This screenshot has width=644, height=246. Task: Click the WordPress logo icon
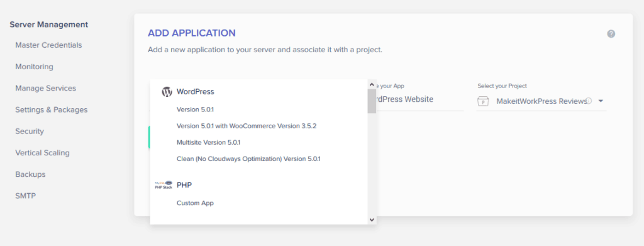tap(167, 92)
